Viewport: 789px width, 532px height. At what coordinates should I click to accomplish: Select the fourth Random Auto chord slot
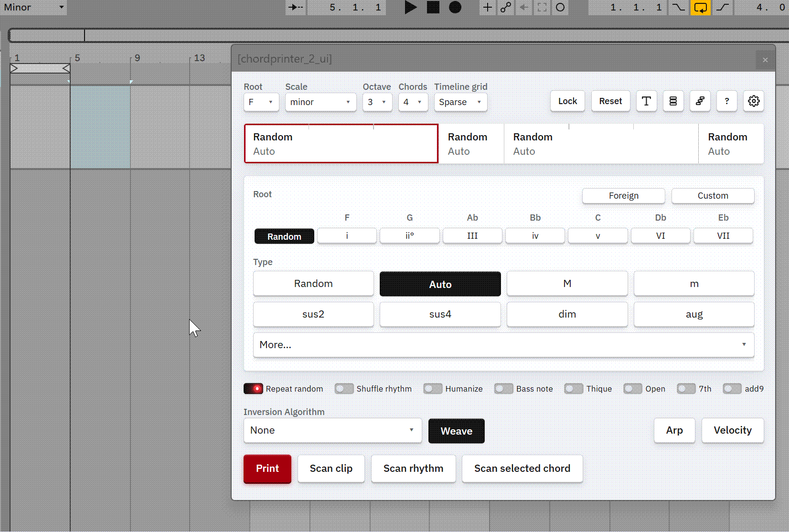click(x=731, y=144)
